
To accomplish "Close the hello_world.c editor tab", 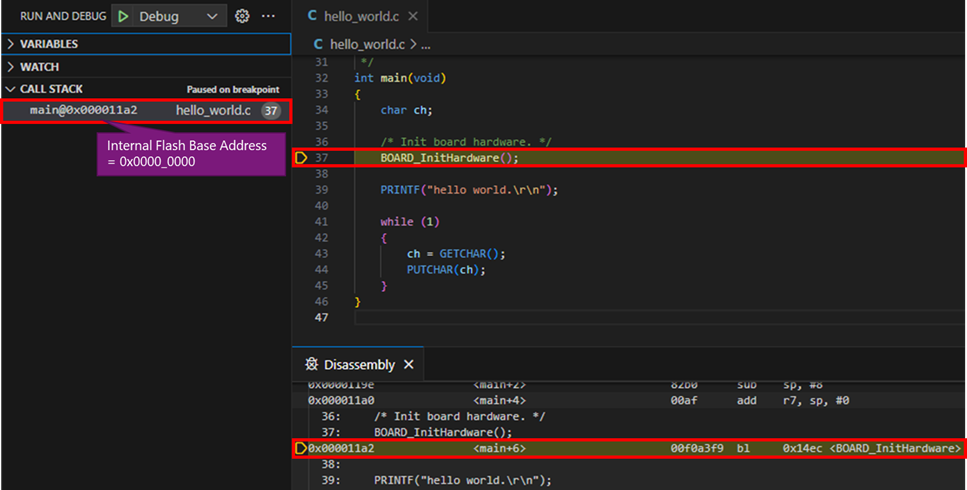I will (413, 16).
